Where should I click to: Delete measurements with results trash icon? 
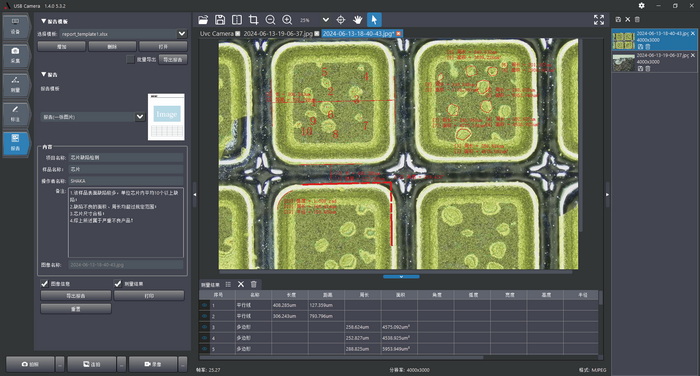point(254,284)
